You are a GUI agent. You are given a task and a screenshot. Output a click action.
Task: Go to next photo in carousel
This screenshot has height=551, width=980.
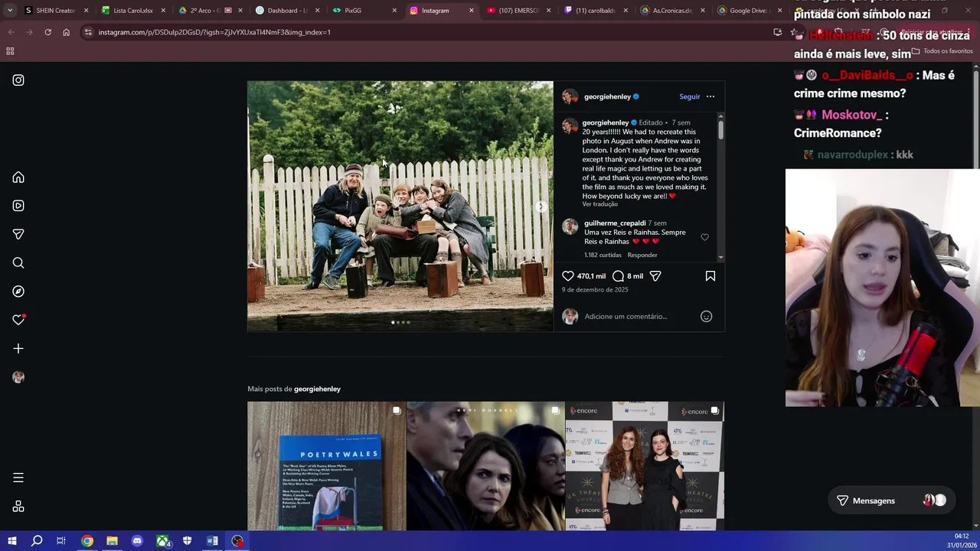(541, 207)
